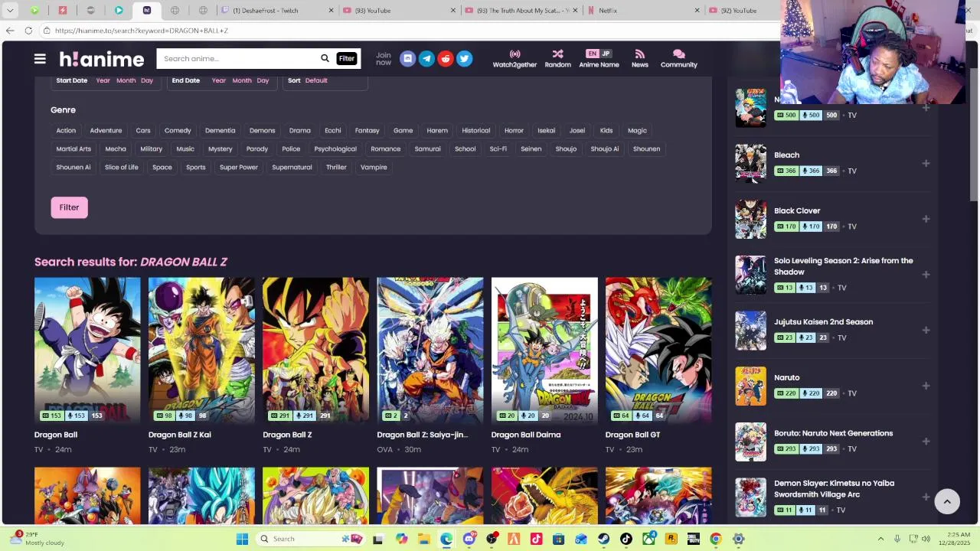Open the hamburger side menu
This screenshot has height=551, width=980.
(x=40, y=59)
